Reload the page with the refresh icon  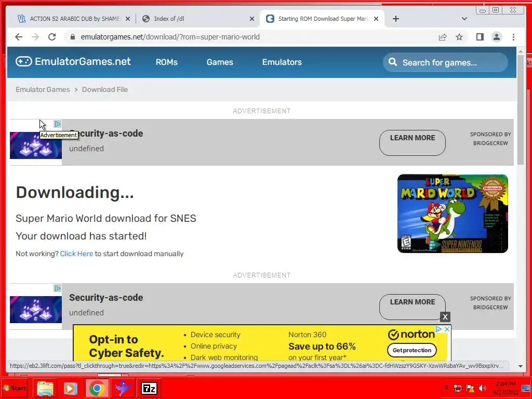coord(52,37)
